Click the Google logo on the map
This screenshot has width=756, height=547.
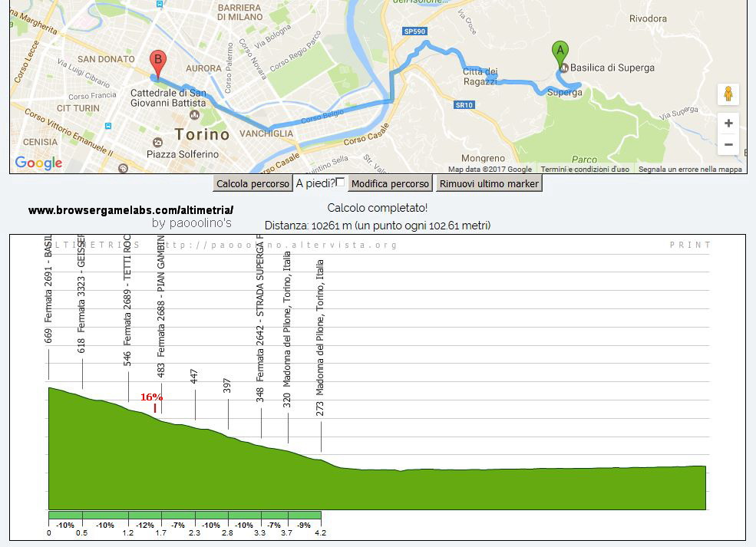[x=38, y=163]
